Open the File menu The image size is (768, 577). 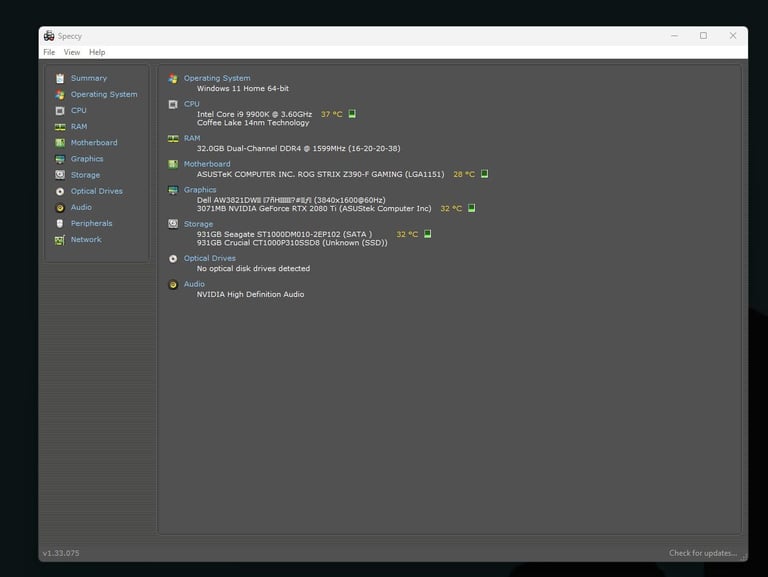(x=49, y=52)
